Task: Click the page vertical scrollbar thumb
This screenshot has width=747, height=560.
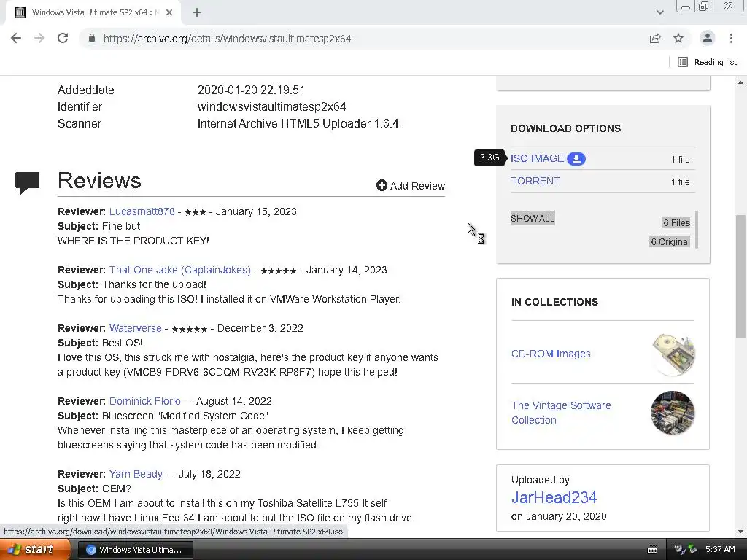Action: [741, 276]
